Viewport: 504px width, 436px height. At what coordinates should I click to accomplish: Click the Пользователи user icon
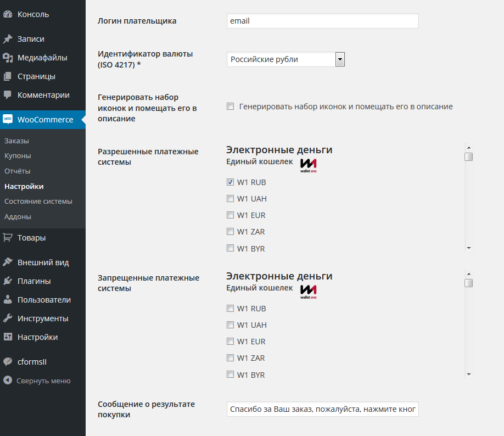coord(8,300)
